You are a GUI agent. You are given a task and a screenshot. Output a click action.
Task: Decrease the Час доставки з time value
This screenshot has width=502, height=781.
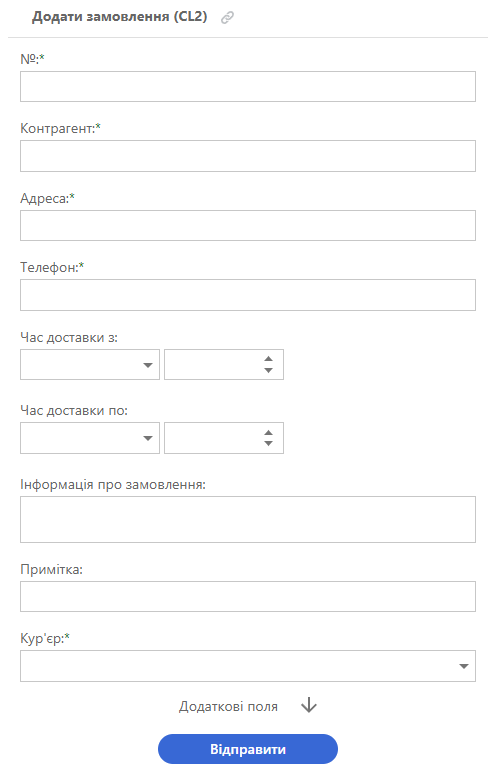(268, 370)
